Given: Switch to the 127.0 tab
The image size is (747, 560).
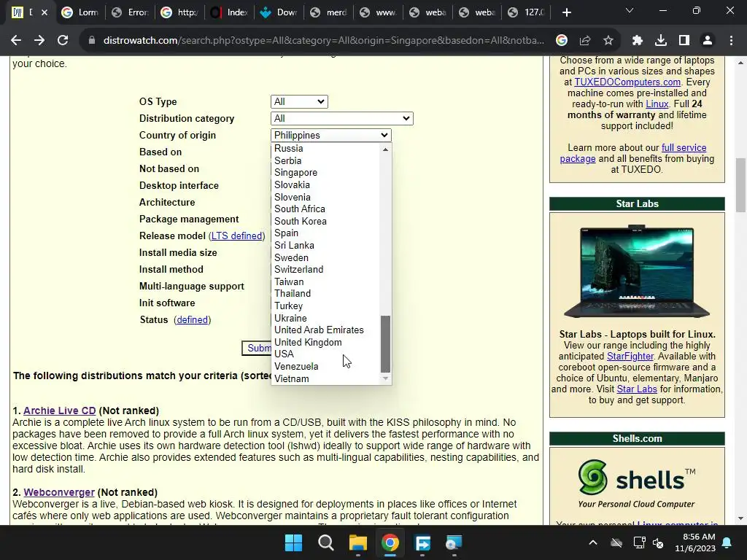Looking at the screenshot, I should [526, 12].
